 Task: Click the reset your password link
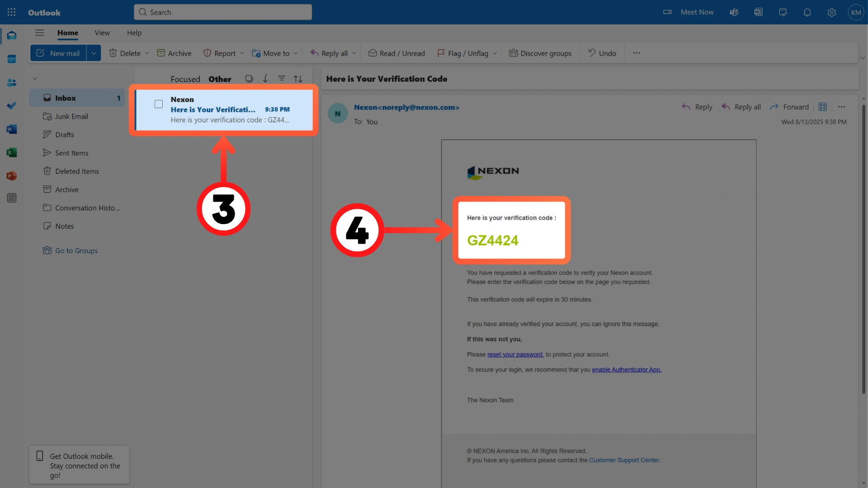coord(515,355)
